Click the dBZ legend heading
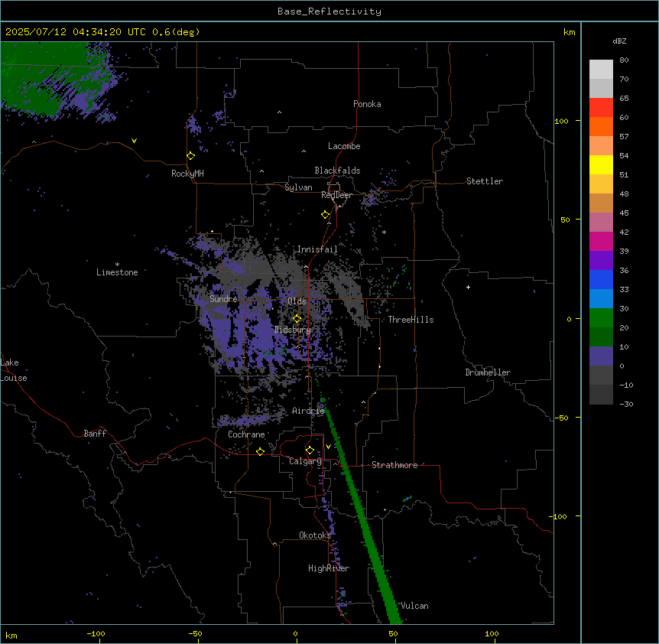This screenshot has width=659, height=644. click(x=619, y=41)
